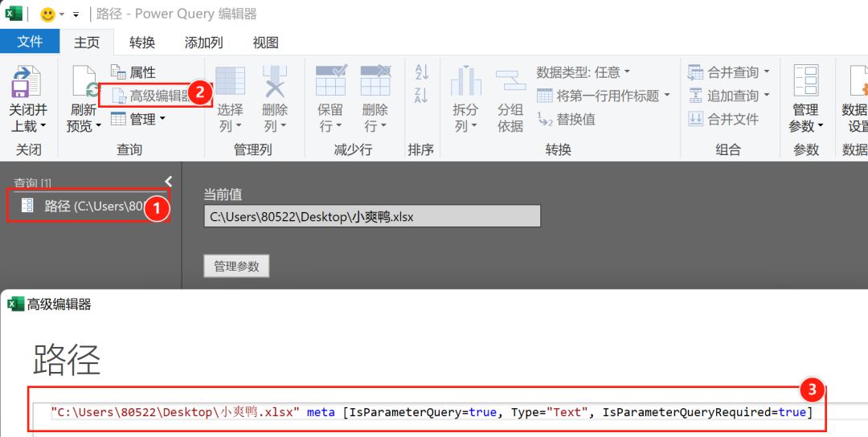Viewport: 868px width, 437px height.
Task: Open the Data Type (数据类型) dropdown
Action: click(583, 72)
